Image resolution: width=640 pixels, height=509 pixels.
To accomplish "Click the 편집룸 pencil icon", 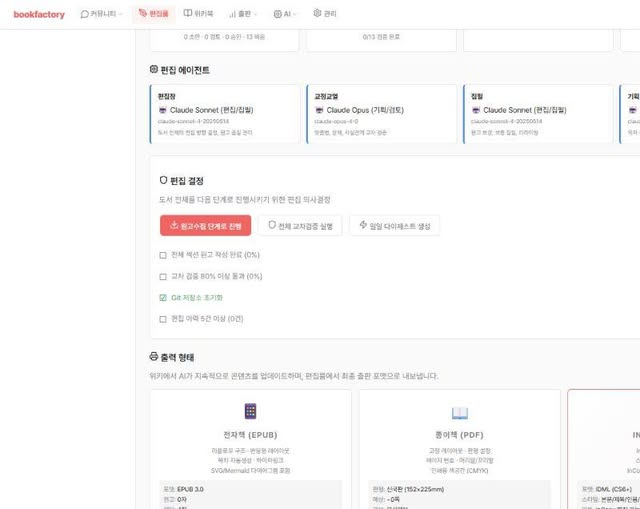I will point(142,13).
